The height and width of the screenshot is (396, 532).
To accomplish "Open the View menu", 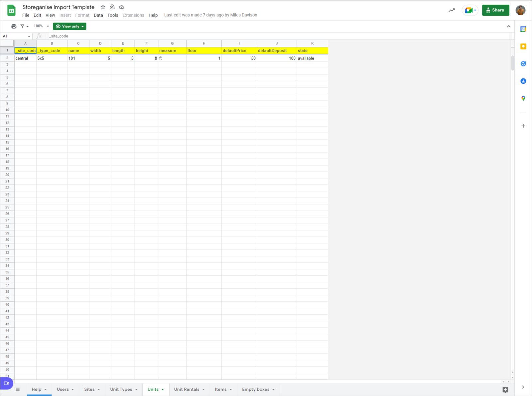I will pyautogui.click(x=50, y=15).
